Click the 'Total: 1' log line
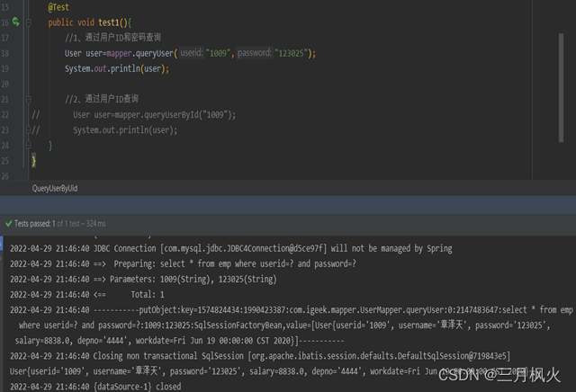 tap(87, 295)
